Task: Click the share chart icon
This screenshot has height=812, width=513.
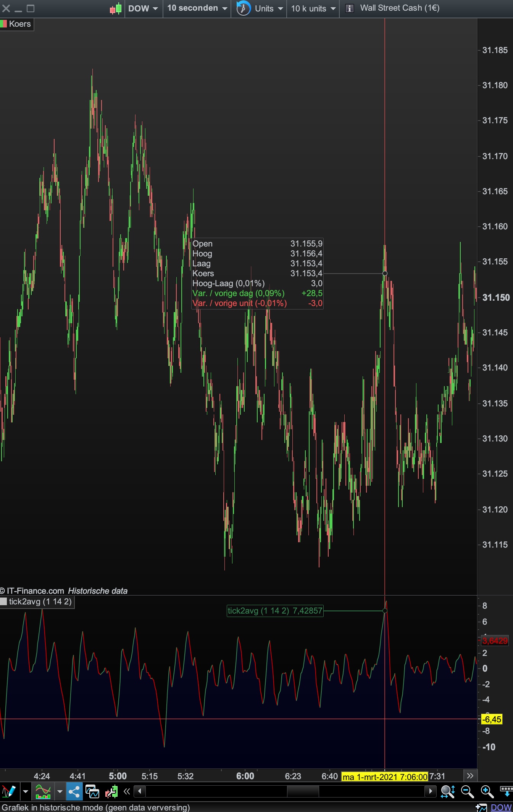Action: 74,791
